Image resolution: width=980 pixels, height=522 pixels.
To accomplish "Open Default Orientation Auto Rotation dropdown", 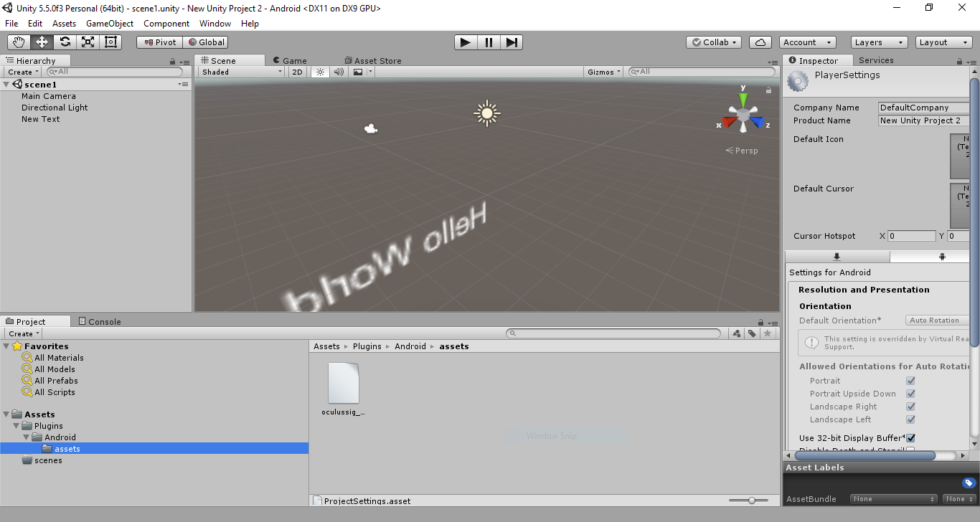I will point(937,321).
